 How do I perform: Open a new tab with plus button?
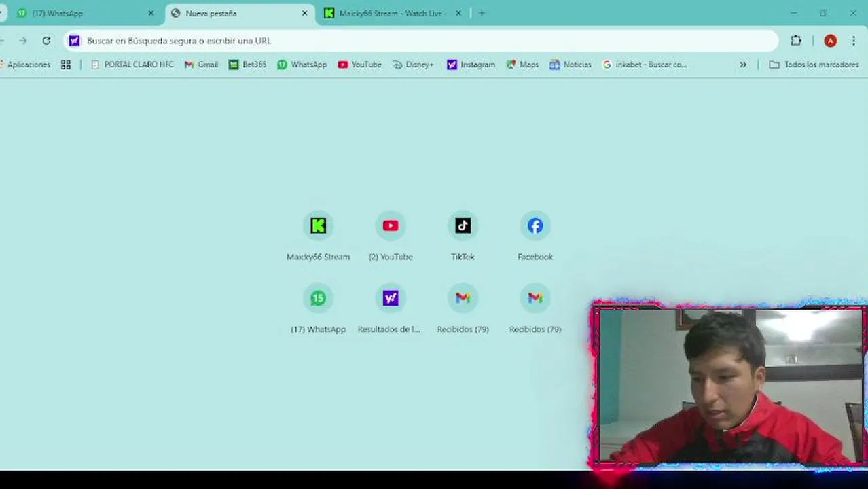point(482,14)
